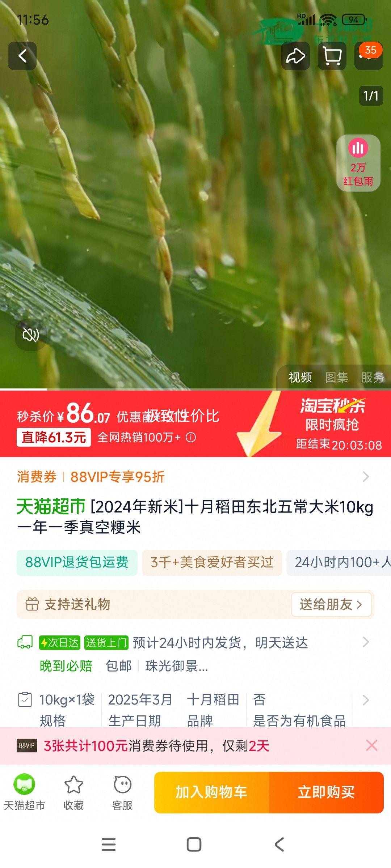391x868 pixels.
Task: Expand delivery details chevron
Action: [366, 642]
